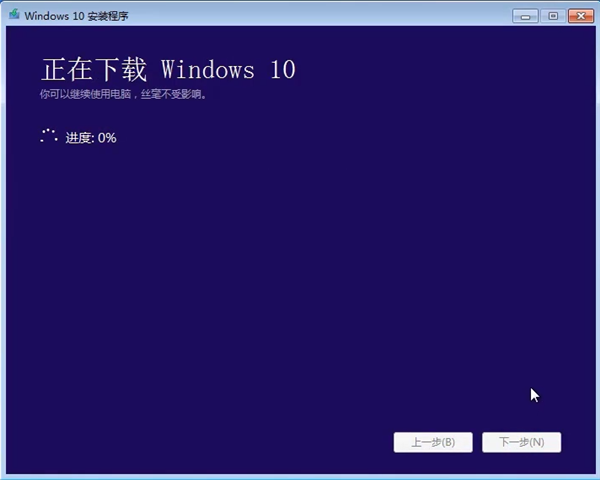Screen dimensions: 600x480
Task: Click the blank dark blue center area
Action: click(x=300, y=280)
